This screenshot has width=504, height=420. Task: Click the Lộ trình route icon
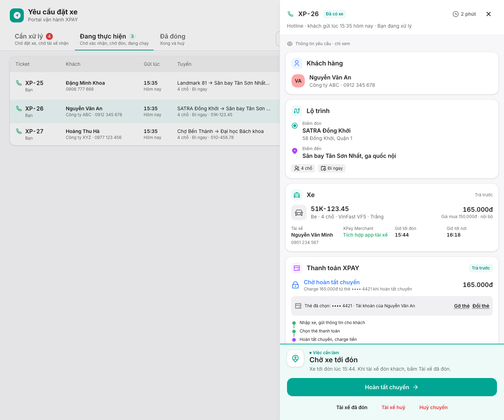tap(297, 111)
